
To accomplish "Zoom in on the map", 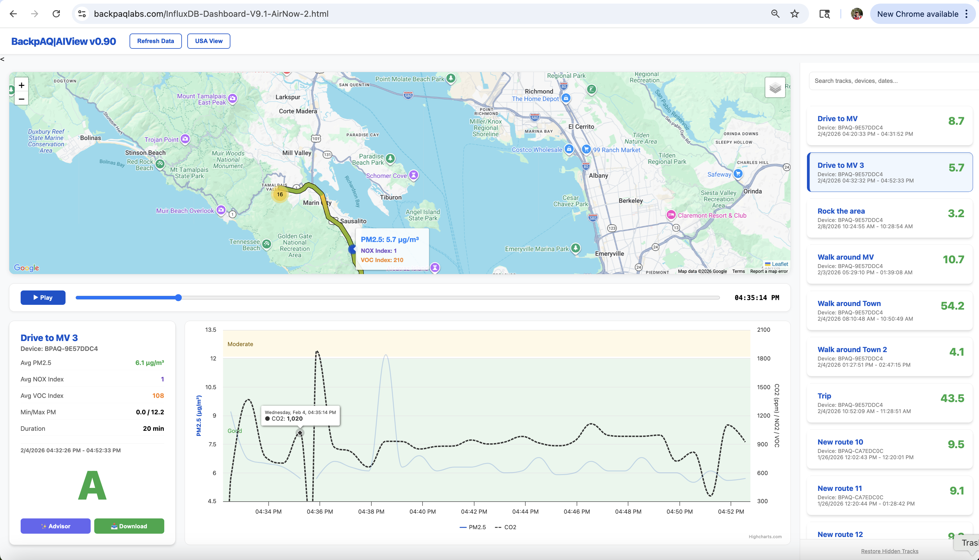I will tap(22, 85).
